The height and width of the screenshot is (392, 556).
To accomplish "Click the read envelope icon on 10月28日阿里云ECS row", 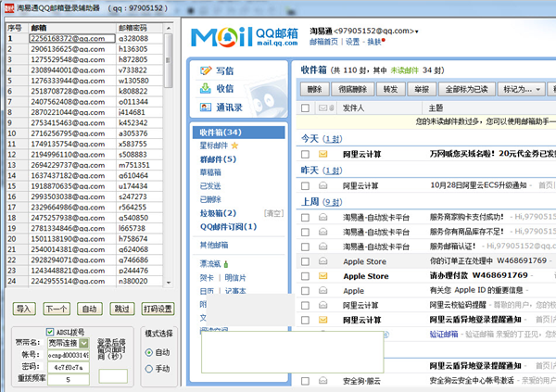I will [x=323, y=185].
